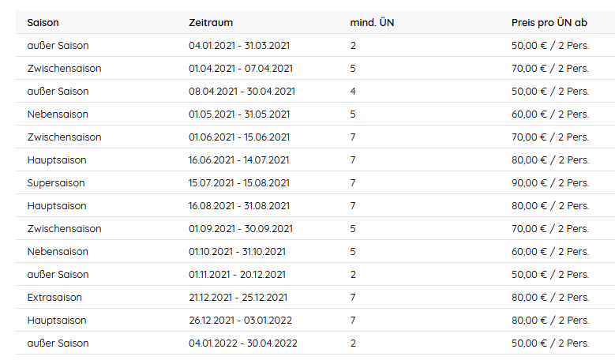Click the 90,00 € / 2 Pers. price
The image size is (615, 364).
pyautogui.click(x=550, y=183)
